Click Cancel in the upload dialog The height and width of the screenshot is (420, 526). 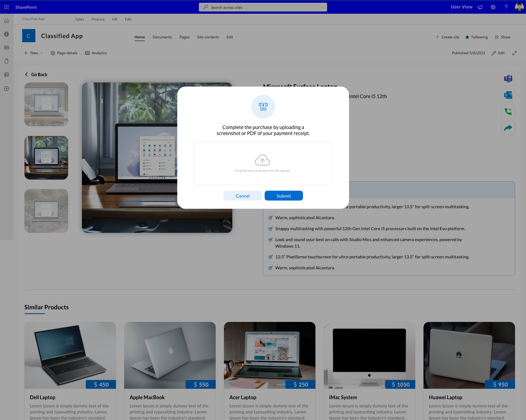[243, 196]
